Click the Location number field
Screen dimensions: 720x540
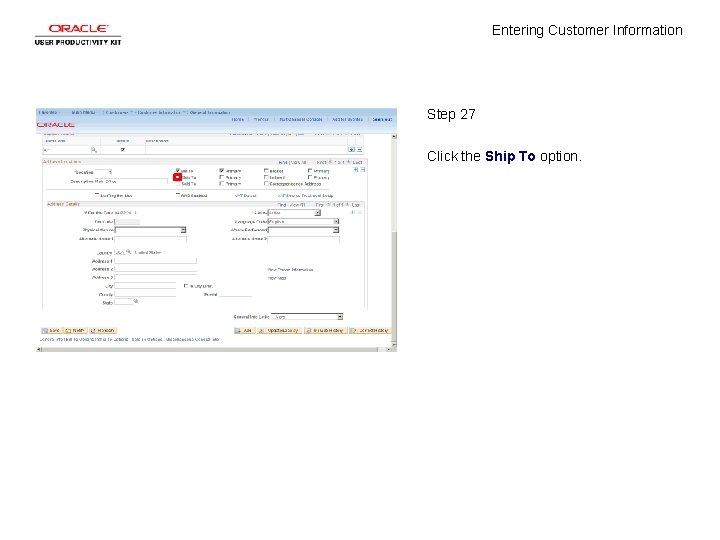tap(103, 172)
